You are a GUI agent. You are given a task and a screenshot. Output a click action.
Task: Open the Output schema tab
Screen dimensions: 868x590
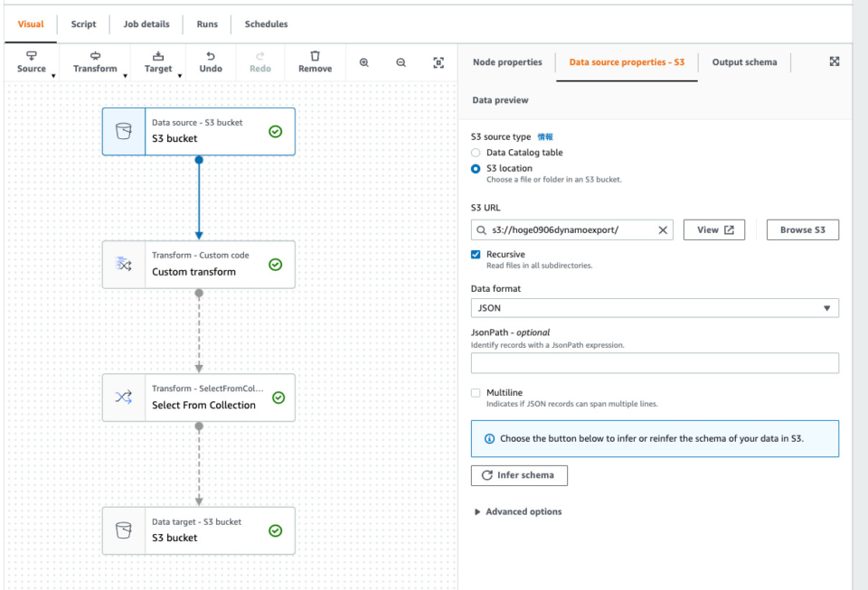coord(744,62)
